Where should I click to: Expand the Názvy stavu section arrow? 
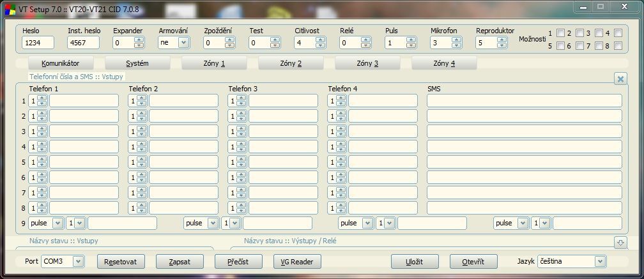[x=620, y=243]
